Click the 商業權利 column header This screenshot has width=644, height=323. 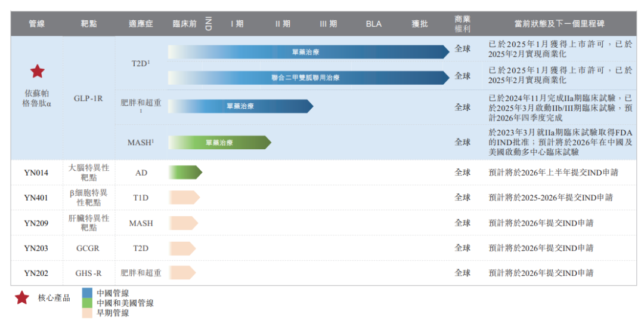pyautogui.click(x=463, y=24)
